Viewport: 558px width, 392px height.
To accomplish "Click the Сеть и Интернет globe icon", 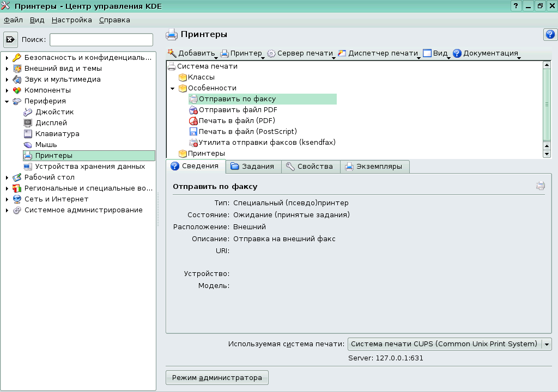I will (x=17, y=199).
